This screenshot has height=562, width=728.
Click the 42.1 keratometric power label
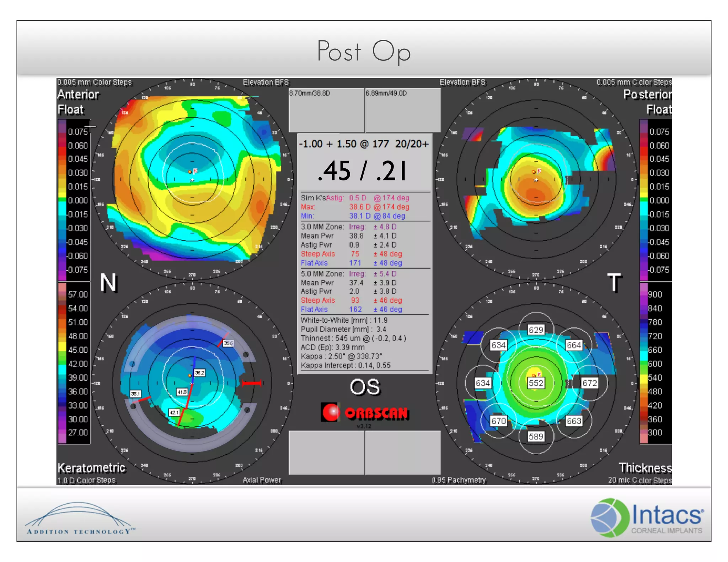pos(174,412)
